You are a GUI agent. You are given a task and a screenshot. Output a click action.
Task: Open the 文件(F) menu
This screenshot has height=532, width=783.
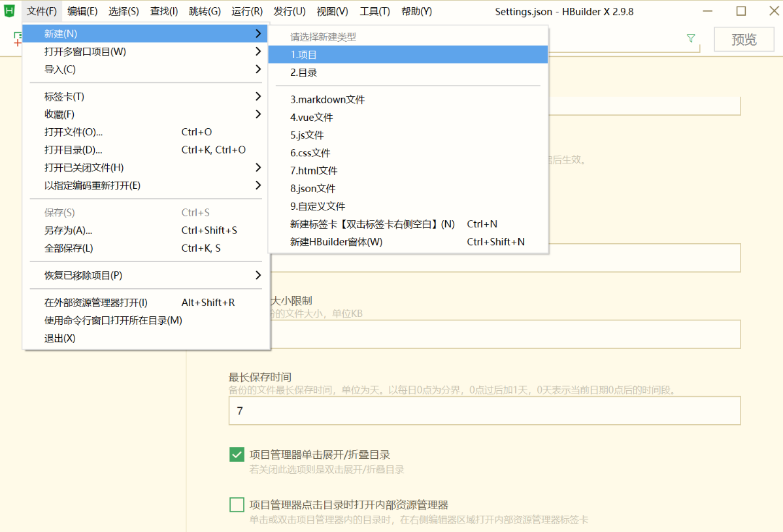pos(41,11)
